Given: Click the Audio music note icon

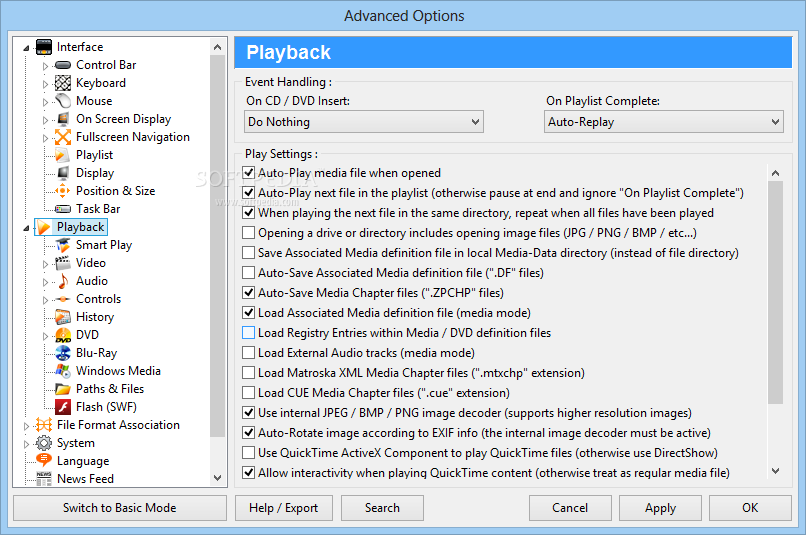Looking at the screenshot, I should point(63,281).
